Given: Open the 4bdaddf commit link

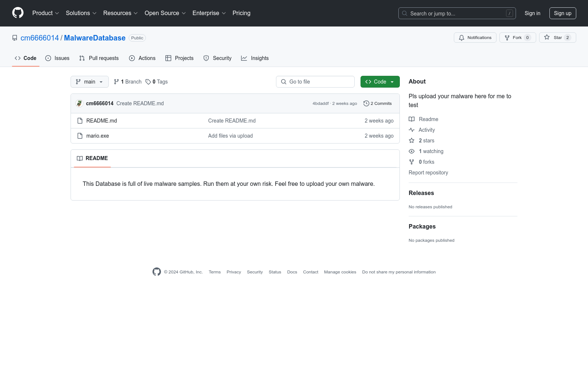Looking at the screenshot, I should point(321,103).
